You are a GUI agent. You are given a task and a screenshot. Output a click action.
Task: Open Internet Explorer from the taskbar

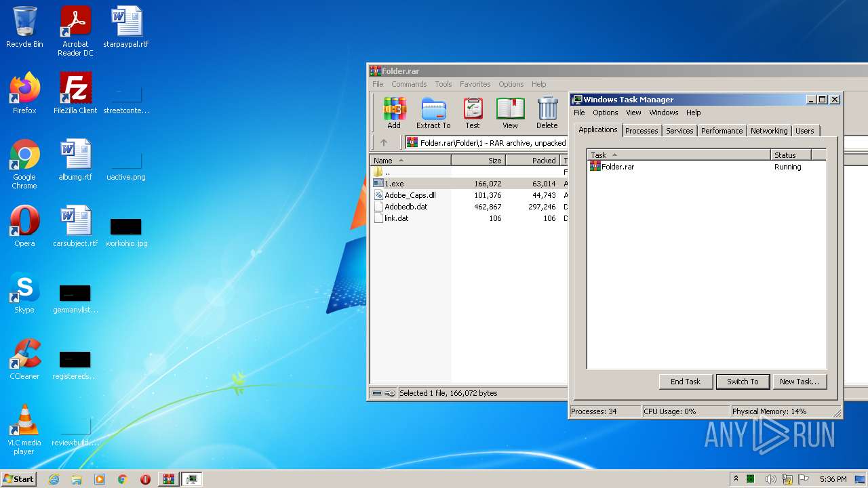click(54, 479)
